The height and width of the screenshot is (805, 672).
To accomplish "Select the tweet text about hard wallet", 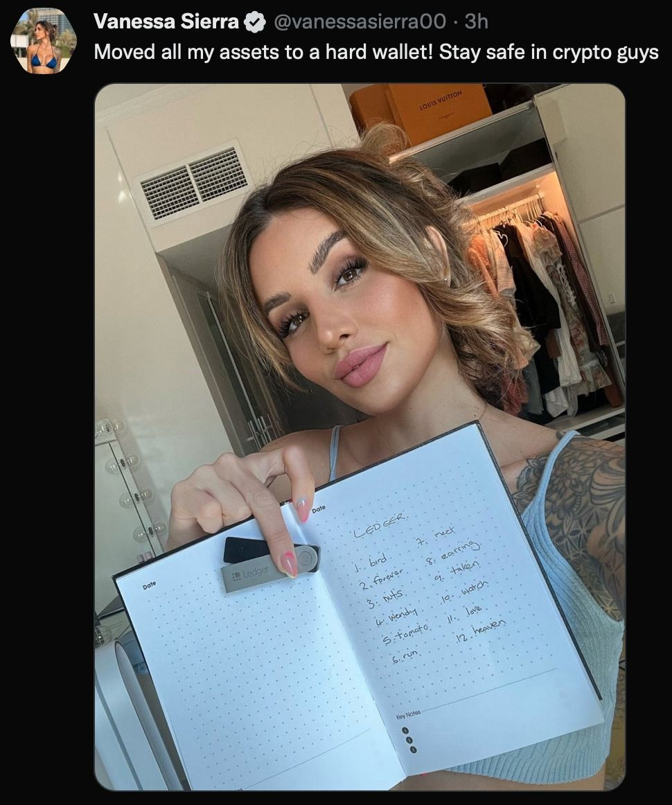I will (x=375, y=53).
